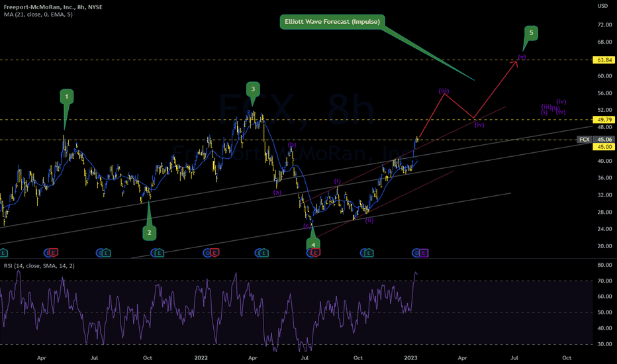Click the 2022 label on the time axis
The width and height of the screenshot is (617, 364).
(201, 357)
